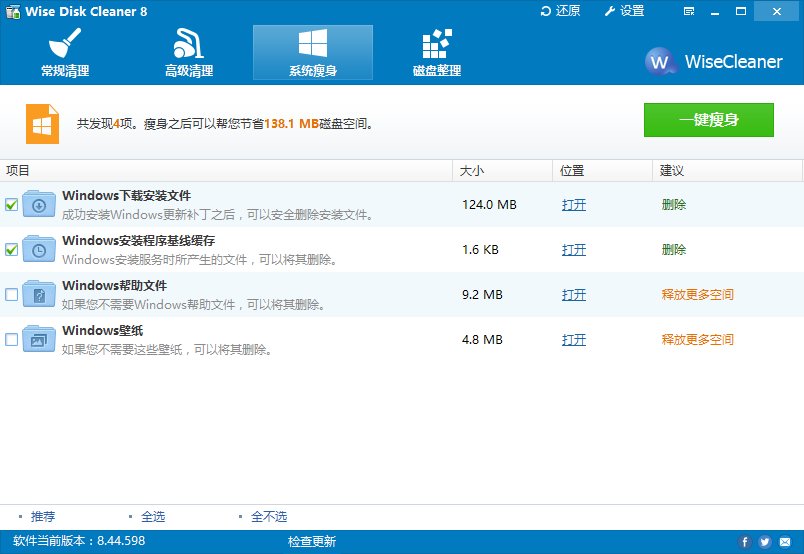
Task: Click the 建议 column header
Action: click(727, 170)
